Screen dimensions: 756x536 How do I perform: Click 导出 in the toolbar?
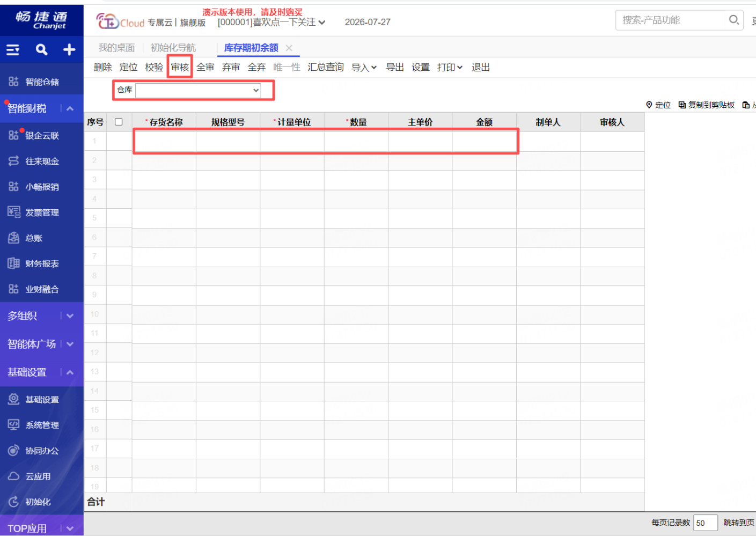395,67
